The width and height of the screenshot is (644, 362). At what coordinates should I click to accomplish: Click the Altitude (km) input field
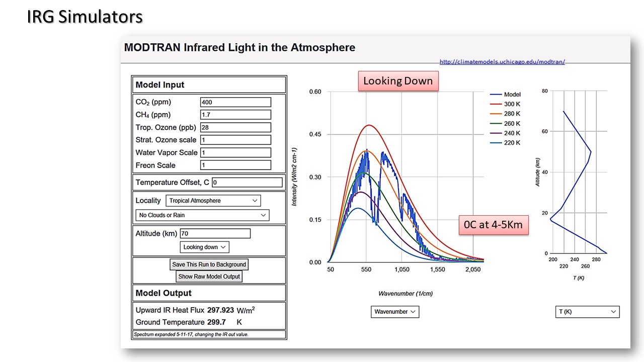click(215, 233)
